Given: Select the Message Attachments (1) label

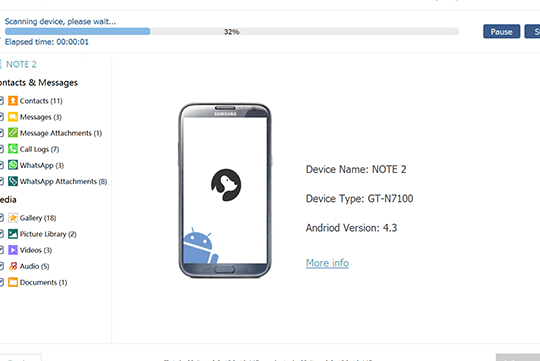Looking at the screenshot, I should pos(61,133).
